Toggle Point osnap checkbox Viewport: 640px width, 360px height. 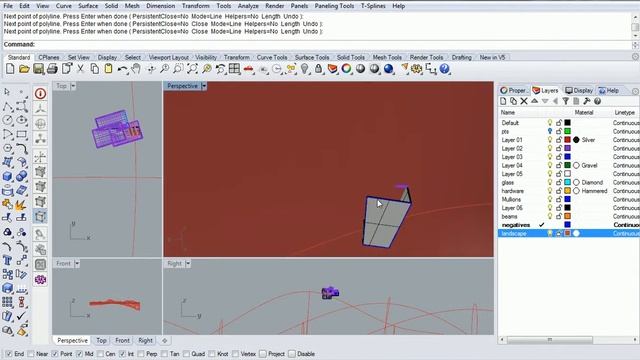(x=55, y=354)
